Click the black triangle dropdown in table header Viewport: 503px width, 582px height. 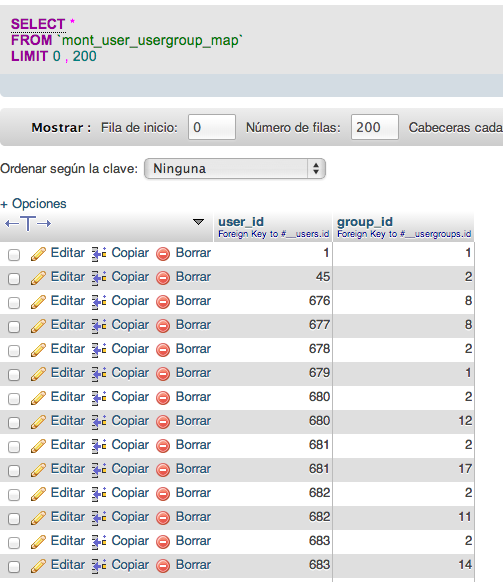pyautogui.click(x=199, y=222)
